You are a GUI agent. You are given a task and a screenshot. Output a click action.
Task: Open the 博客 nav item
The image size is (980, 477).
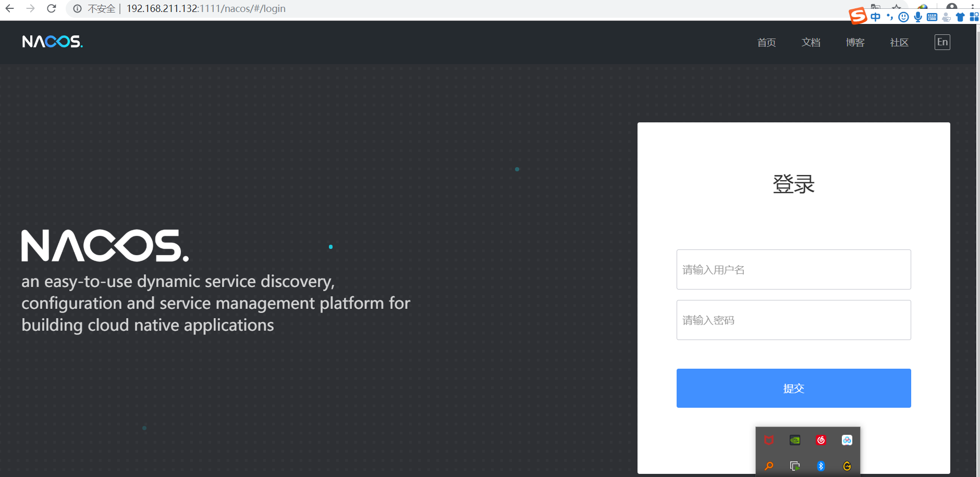point(855,42)
